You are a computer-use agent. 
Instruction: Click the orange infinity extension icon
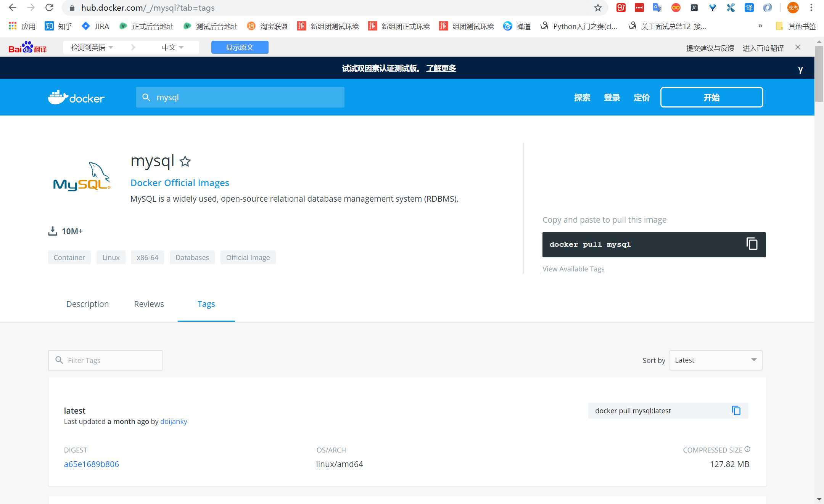coord(676,8)
